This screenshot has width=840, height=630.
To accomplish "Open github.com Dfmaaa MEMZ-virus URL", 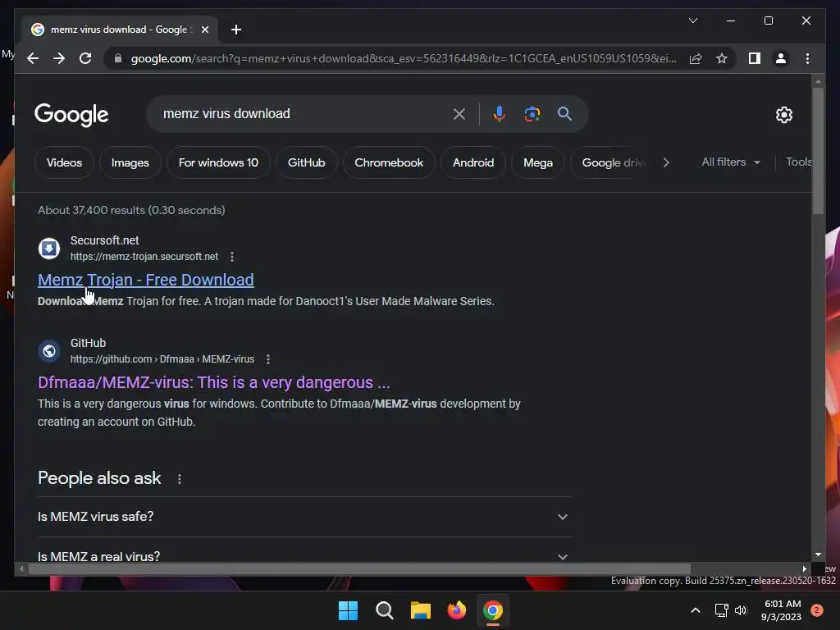I will coord(162,359).
